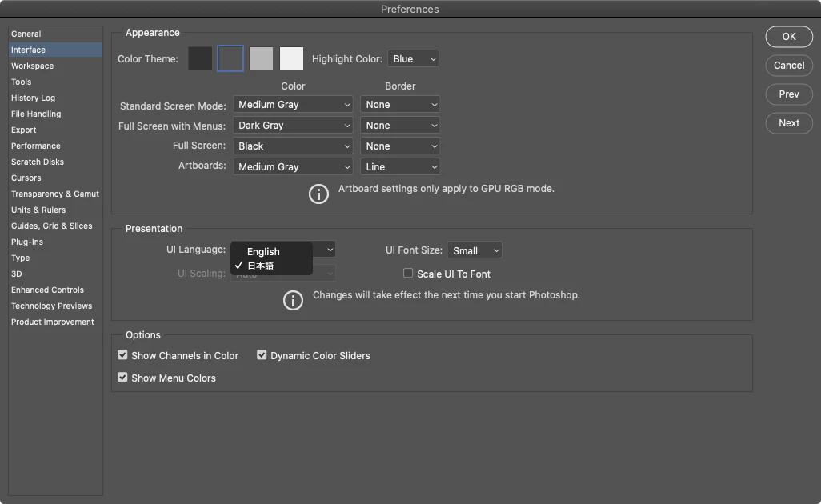Select the dark gray color theme swatch
This screenshot has height=504, width=821.
click(230, 58)
